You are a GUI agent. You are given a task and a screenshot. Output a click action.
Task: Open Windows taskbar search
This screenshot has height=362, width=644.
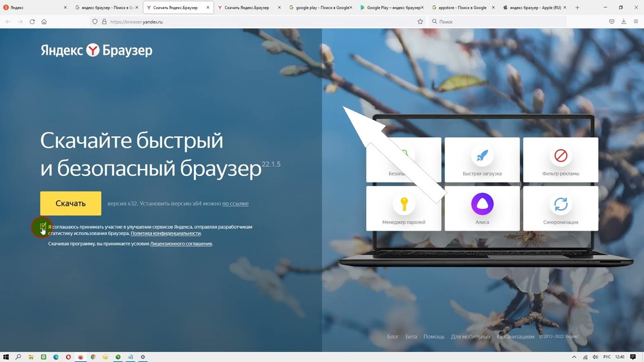[x=18, y=357]
